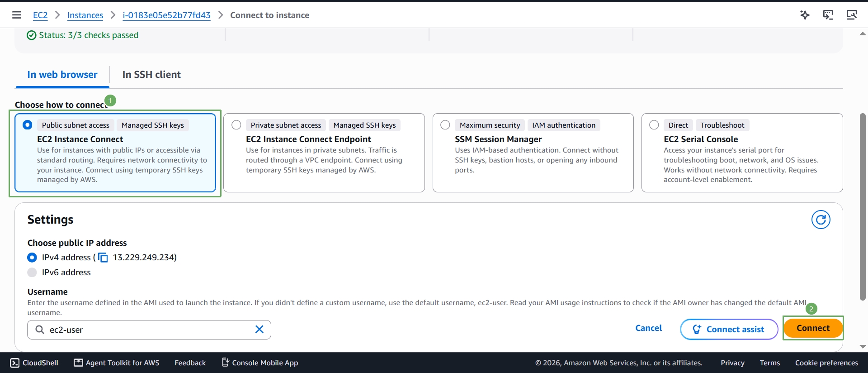The height and width of the screenshot is (373, 868).
Task: Open Console Mobile App link
Action: [260, 363]
